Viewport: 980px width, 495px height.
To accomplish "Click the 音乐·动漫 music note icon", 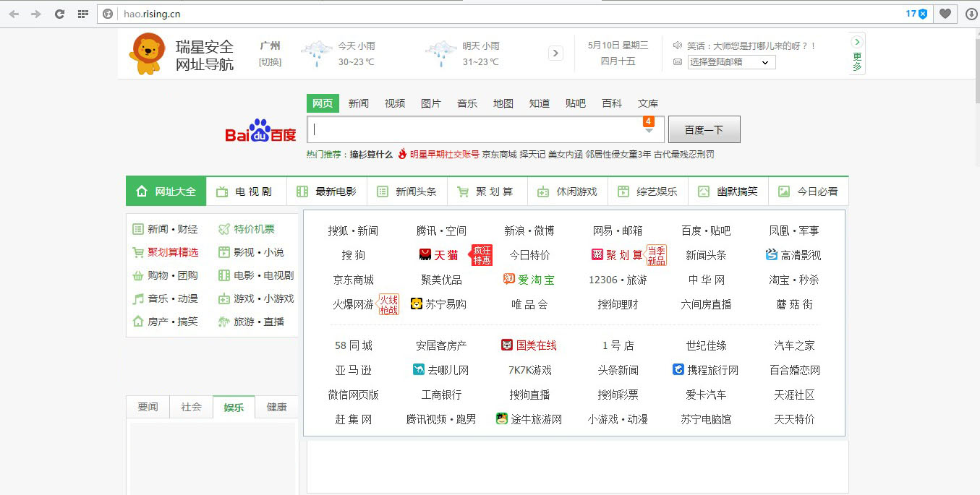I will [x=138, y=298].
